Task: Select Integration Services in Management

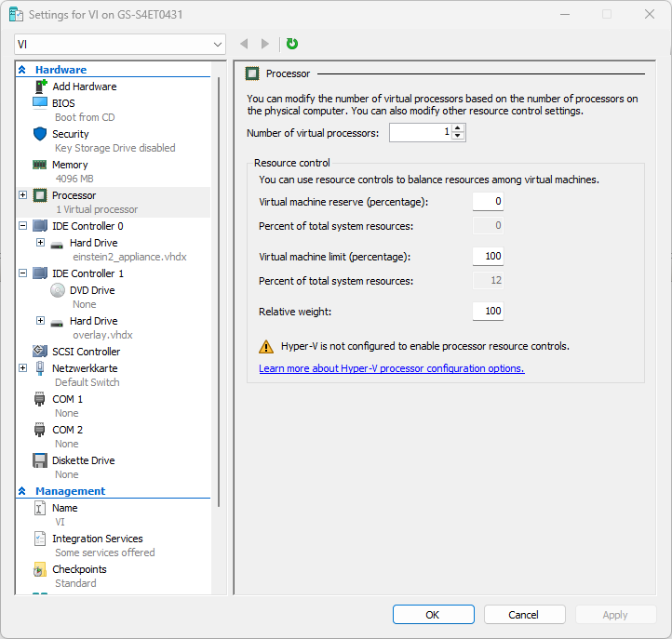Action: click(97, 539)
